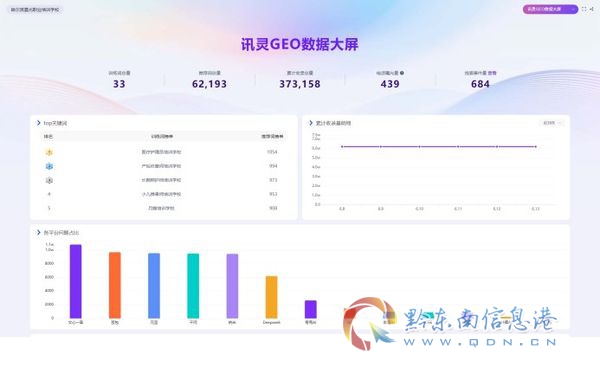This screenshot has height=374, width=600.
Task: Click the school name text at top left
Action: tap(35, 10)
